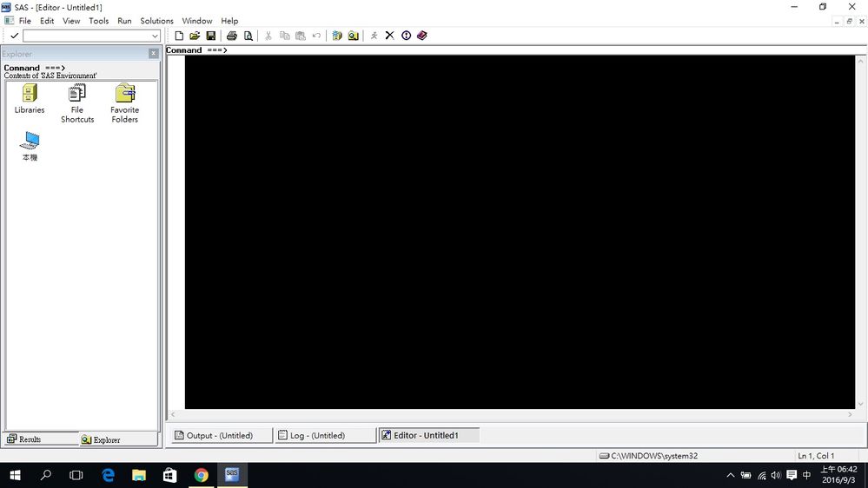Switch to the Output - (Untitled) window tab
Viewport: 868px width, 488px height.
[222, 435]
